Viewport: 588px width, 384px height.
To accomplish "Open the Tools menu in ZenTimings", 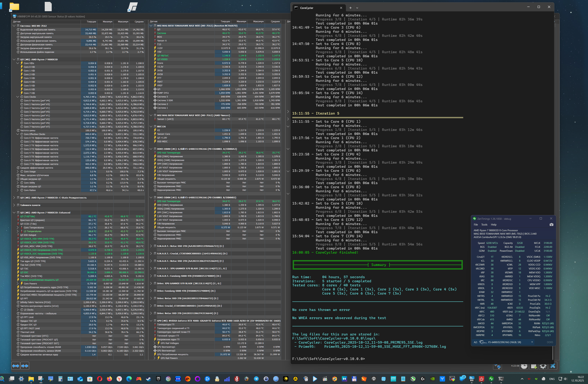I will pyautogui.click(x=484, y=225).
